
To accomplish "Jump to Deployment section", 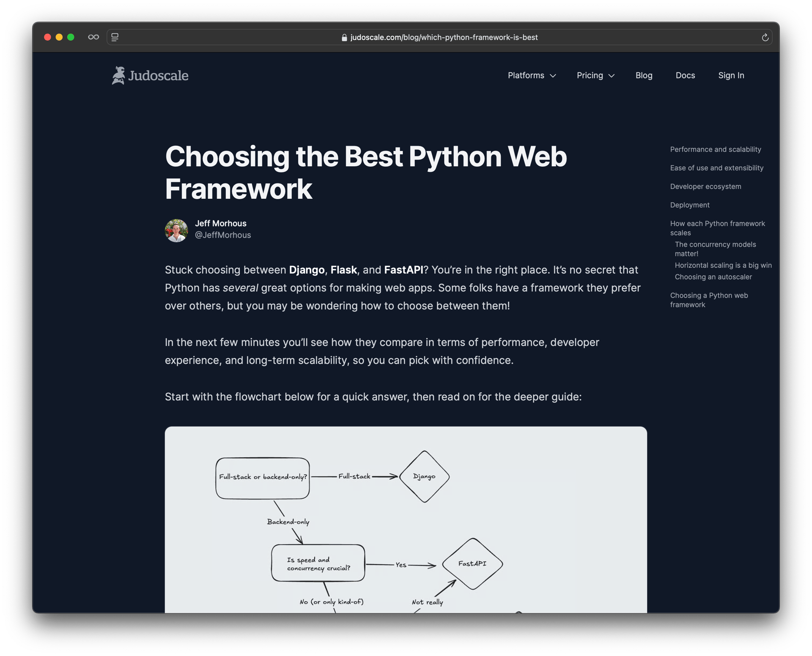I will [x=689, y=205].
